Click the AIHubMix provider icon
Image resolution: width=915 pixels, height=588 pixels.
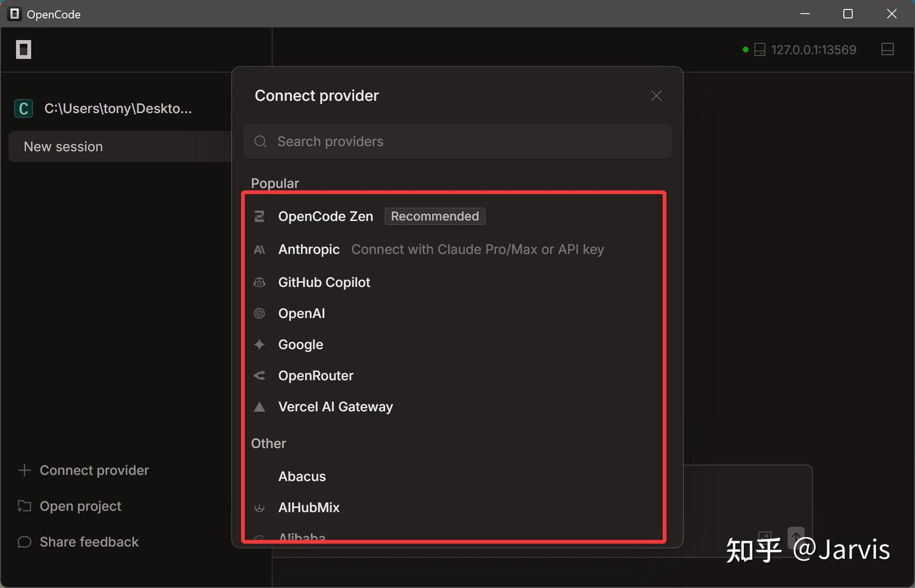coord(259,508)
